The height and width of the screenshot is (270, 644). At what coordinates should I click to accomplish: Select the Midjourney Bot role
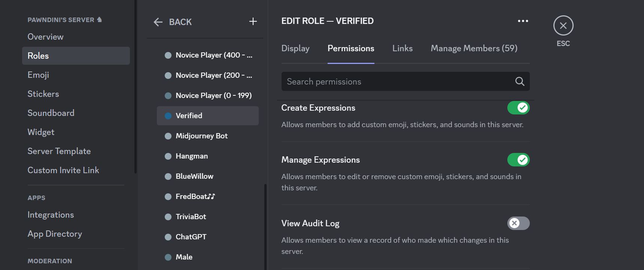point(201,136)
